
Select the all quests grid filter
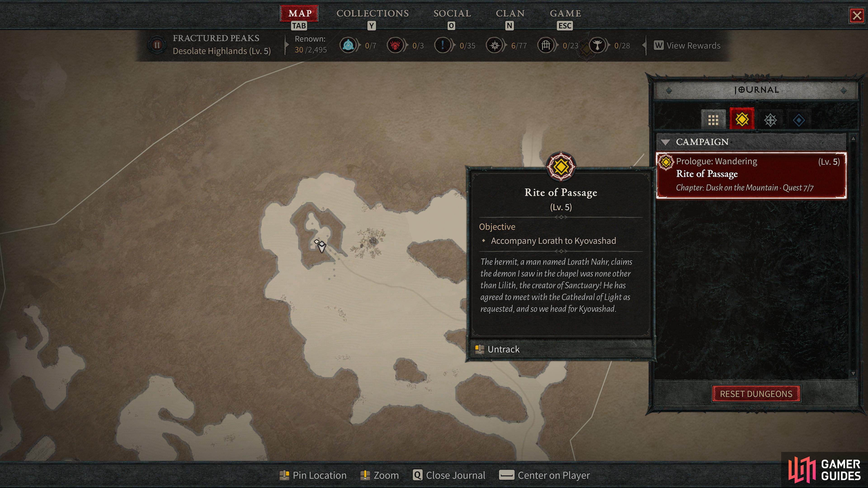point(713,120)
